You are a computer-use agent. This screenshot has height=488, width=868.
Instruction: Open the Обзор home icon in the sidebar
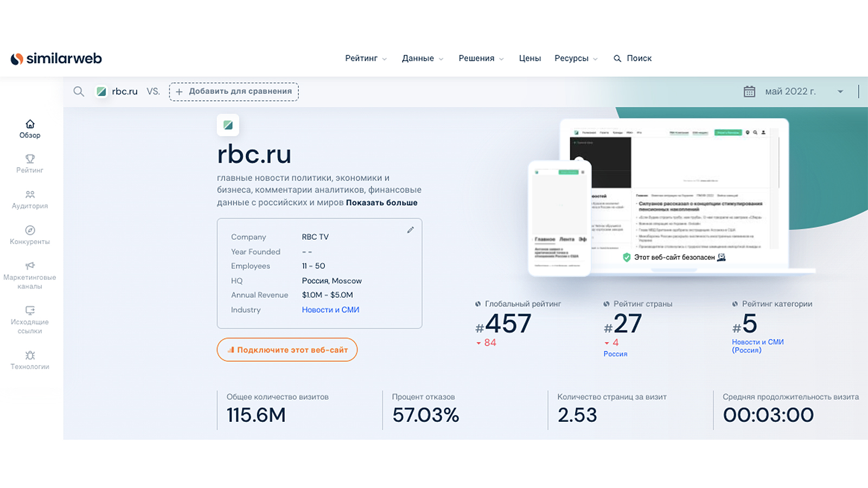[x=30, y=124]
